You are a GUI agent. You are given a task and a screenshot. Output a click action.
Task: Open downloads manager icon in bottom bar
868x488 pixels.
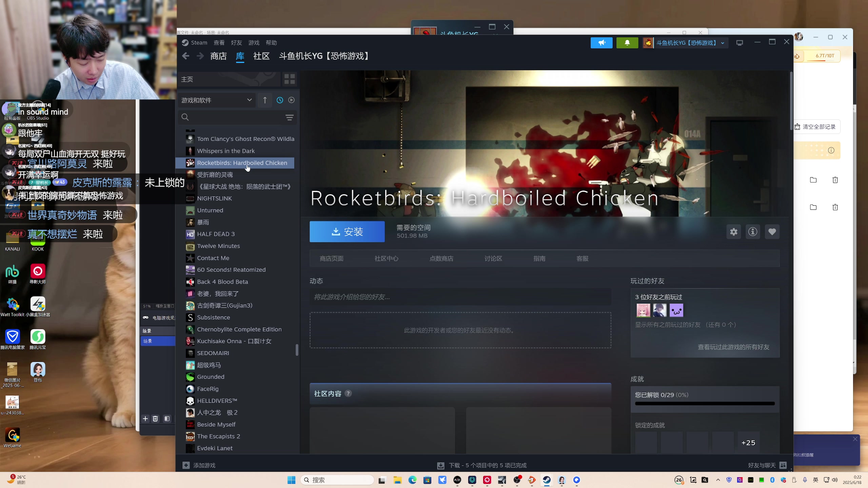[440, 465]
